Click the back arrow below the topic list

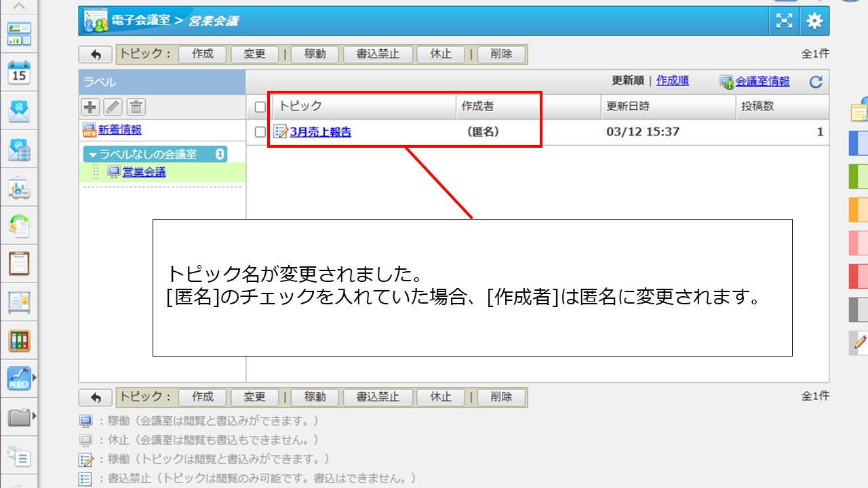pos(96,397)
